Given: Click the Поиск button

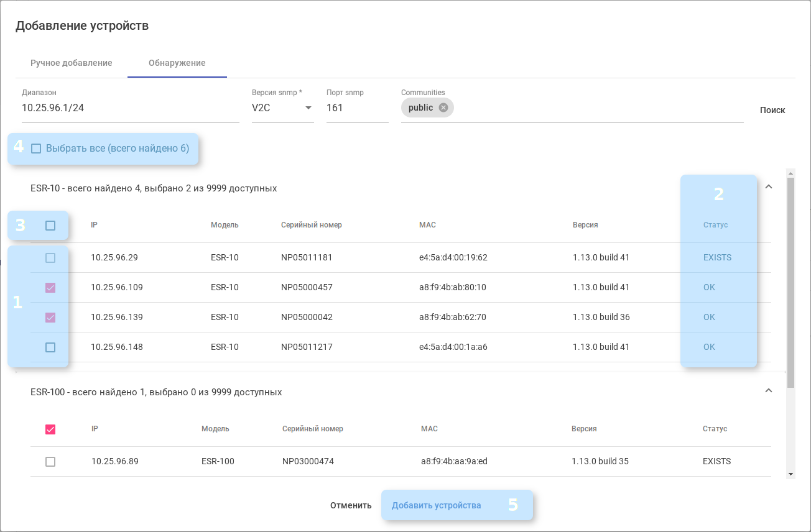Looking at the screenshot, I should 772,110.
